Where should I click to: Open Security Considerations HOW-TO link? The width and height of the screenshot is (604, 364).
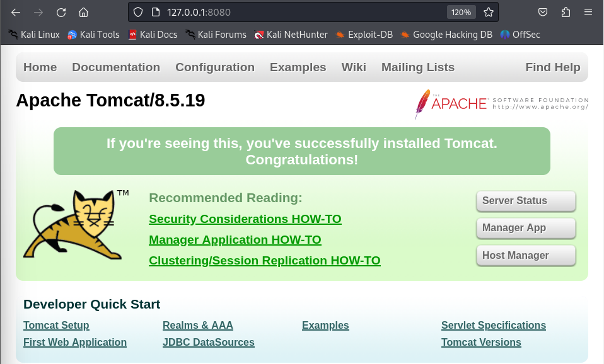(x=245, y=219)
